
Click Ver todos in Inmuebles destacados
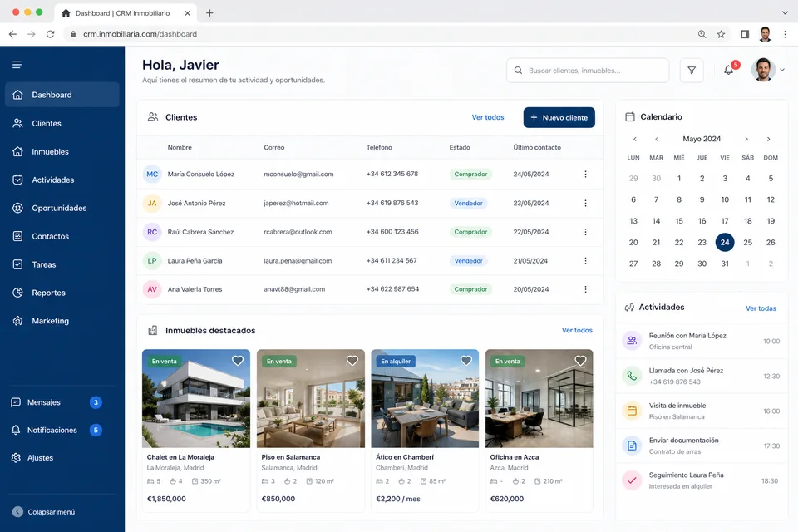coord(577,330)
